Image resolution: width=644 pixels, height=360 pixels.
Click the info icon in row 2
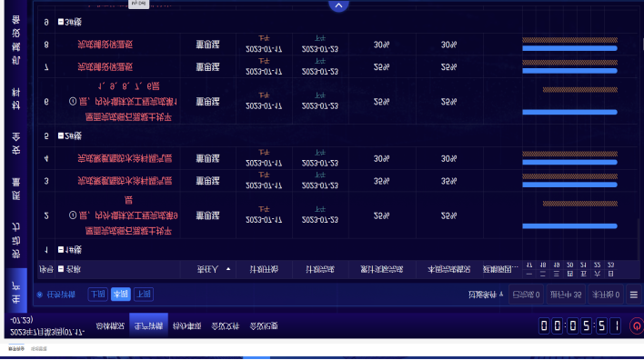[x=73, y=215]
